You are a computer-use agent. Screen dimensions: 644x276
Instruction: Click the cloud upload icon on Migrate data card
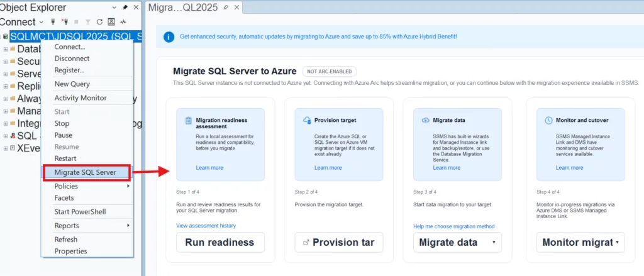[426, 120]
